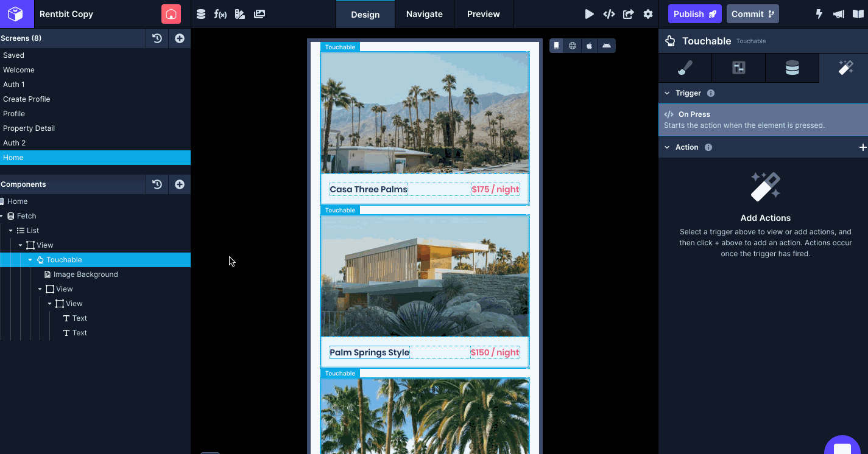
Task: Add a new component with plus icon
Action: point(180,184)
